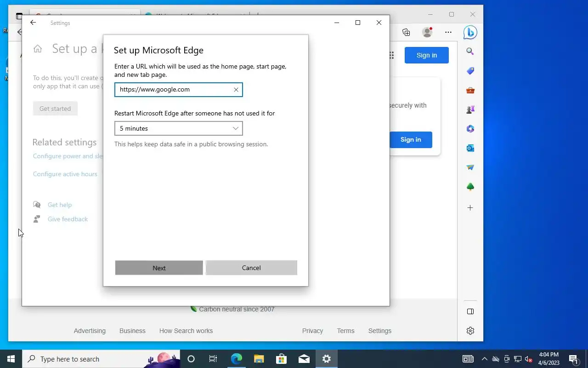Open Configure power and sleep link
The height and width of the screenshot is (368, 588).
(x=68, y=156)
